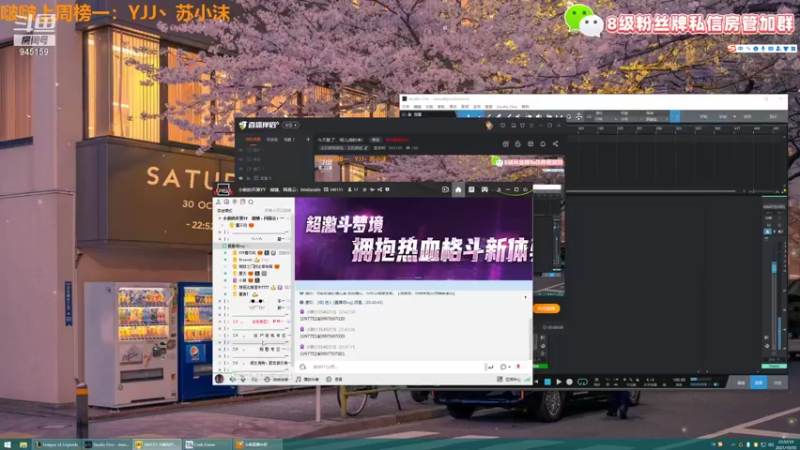Screen dimensions: 800x450
Task: Open the home icon in YY window
Action: pos(458,189)
